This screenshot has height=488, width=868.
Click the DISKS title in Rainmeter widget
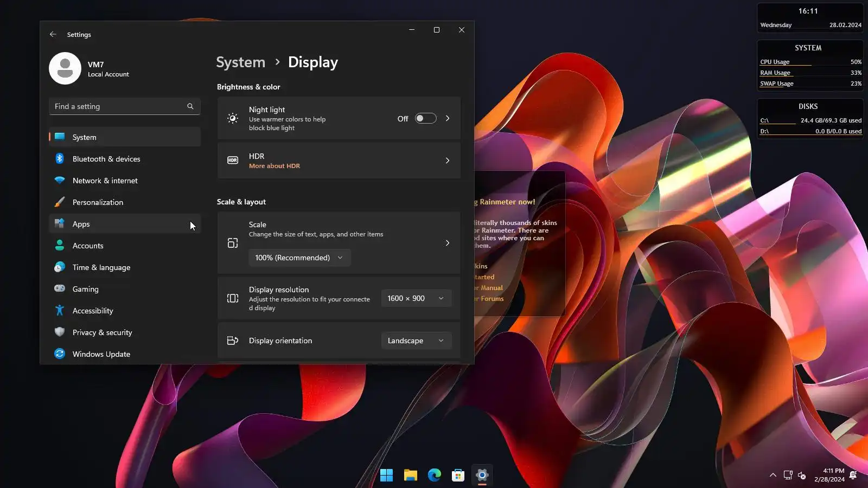[x=808, y=106]
